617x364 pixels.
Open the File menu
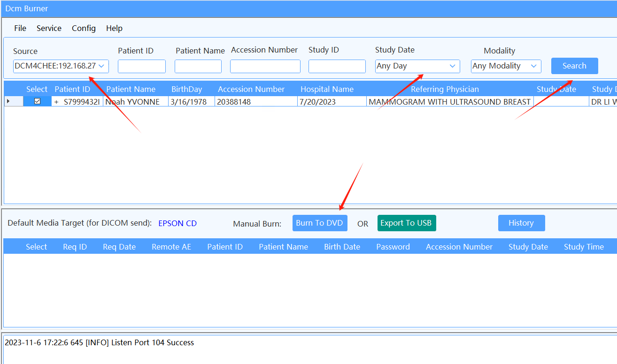(20, 28)
